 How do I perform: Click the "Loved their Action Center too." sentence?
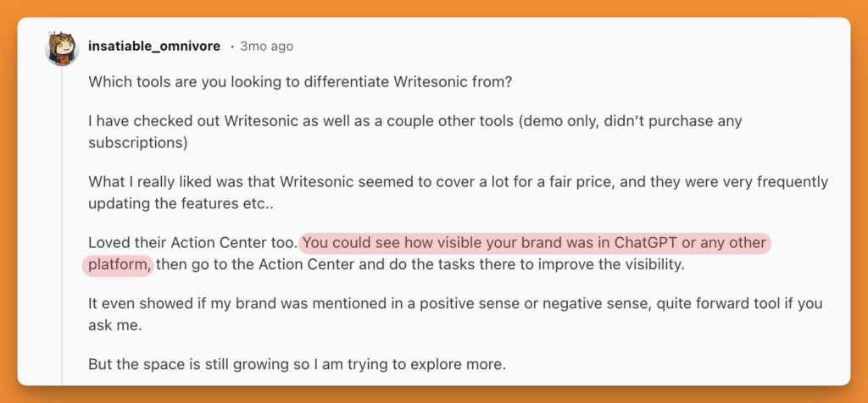point(192,244)
